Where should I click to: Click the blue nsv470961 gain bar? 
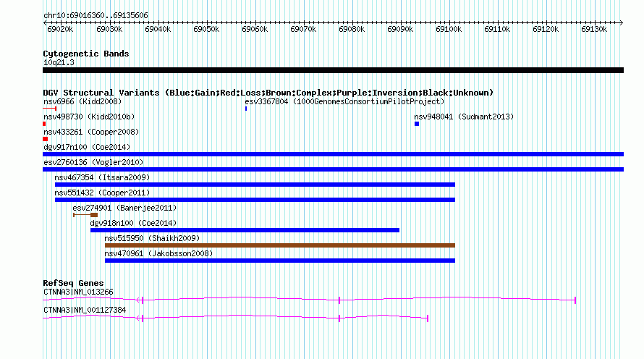tap(280, 261)
